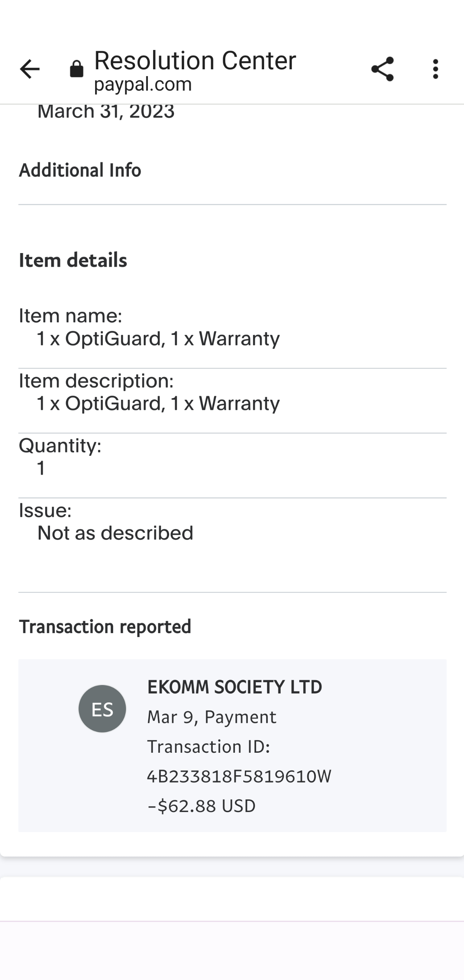This screenshot has height=980, width=464.
Task: Click the Transaction reported heading
Action: pos(105,627)
